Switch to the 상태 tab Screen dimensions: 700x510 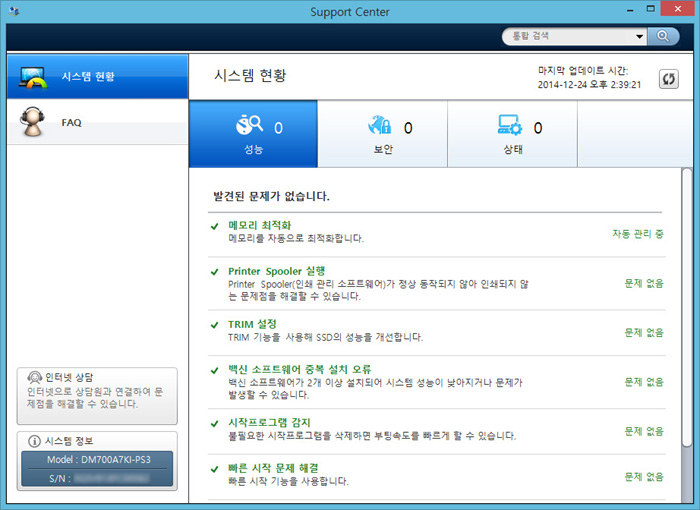(512, 134)
